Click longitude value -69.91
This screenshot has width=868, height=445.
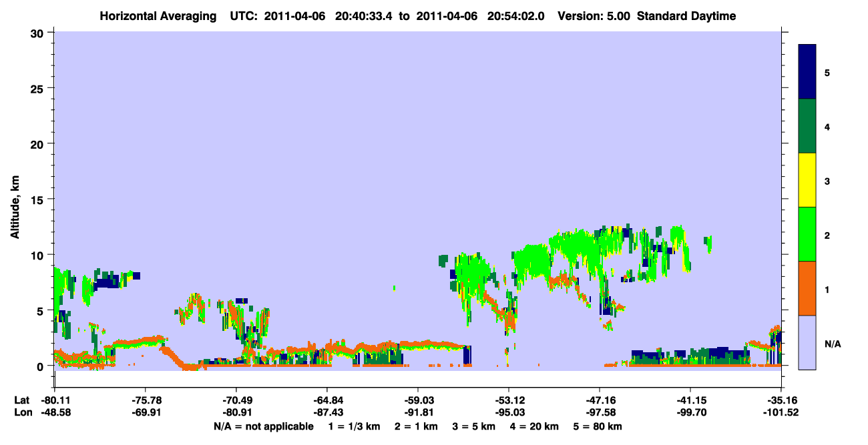point(146,412)
